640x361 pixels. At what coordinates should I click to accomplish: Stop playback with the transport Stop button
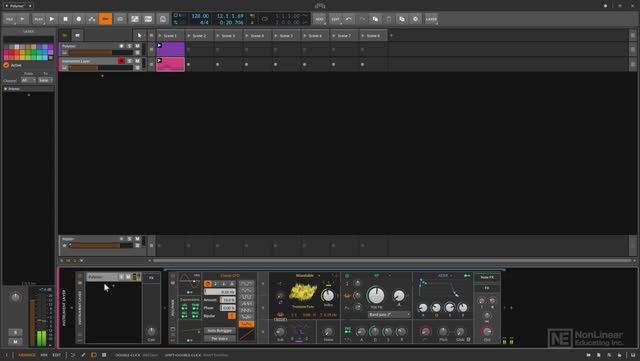tap(65, 19)
